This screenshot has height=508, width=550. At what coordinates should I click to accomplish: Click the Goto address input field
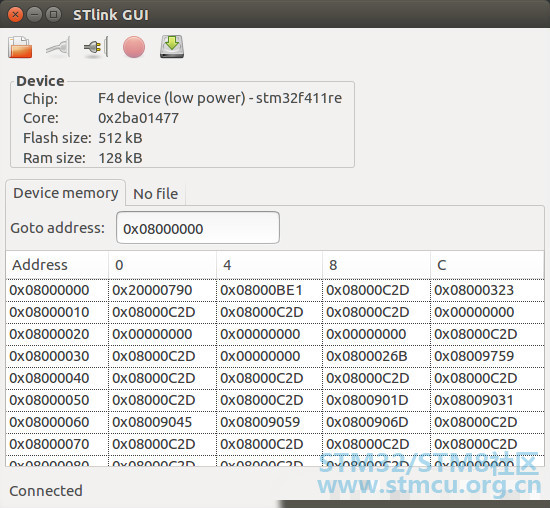[x=198, y=228]
